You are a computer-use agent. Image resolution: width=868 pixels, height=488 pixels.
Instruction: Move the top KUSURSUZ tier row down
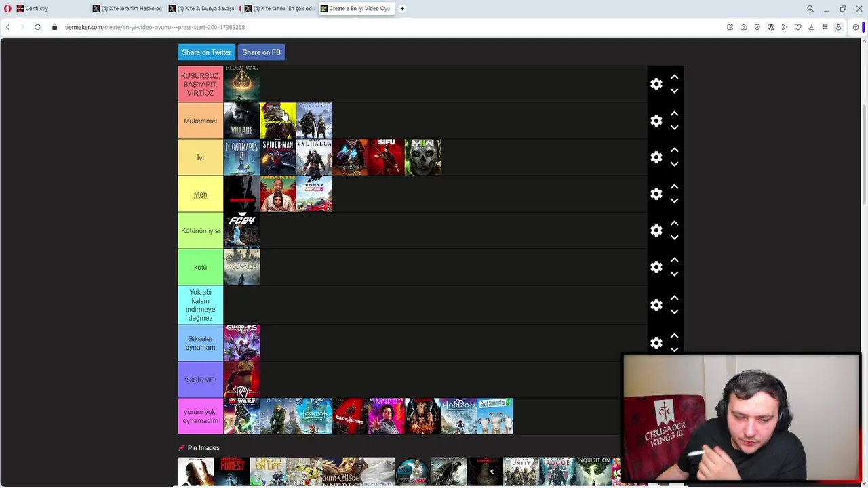[x=674, y=91]
